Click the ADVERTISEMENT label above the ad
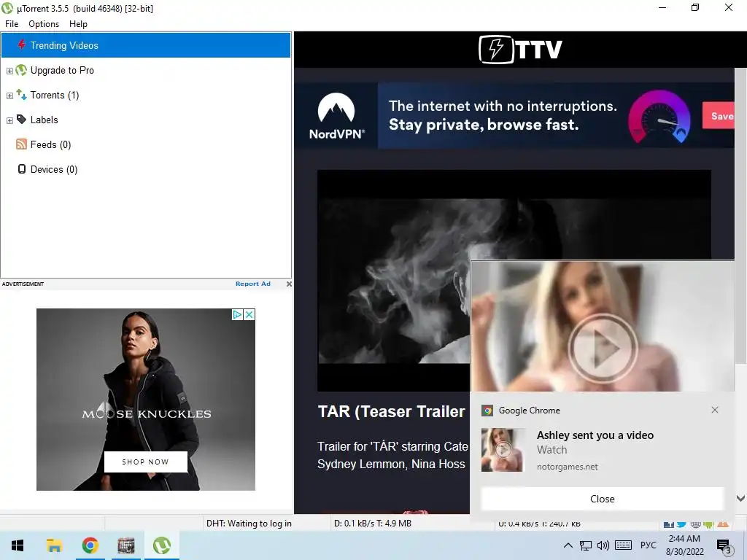The width and height of the screenshot is (747, 560). 23,284
